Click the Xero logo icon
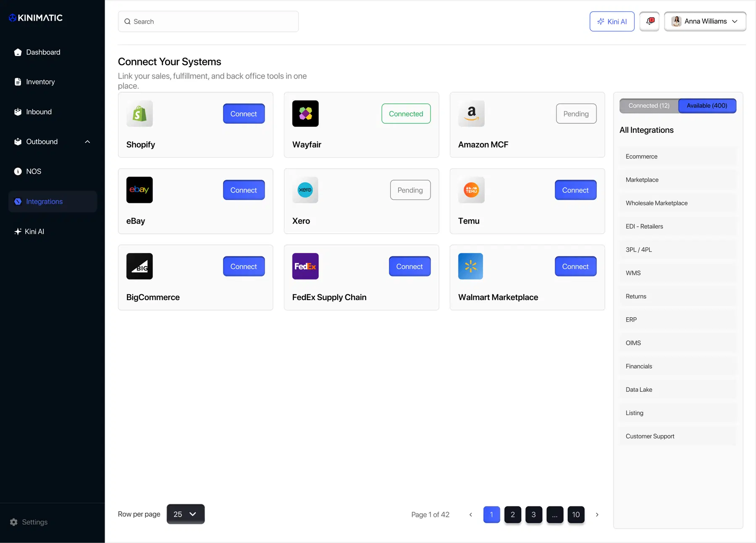The image size is (756, 543). point(305,190)
